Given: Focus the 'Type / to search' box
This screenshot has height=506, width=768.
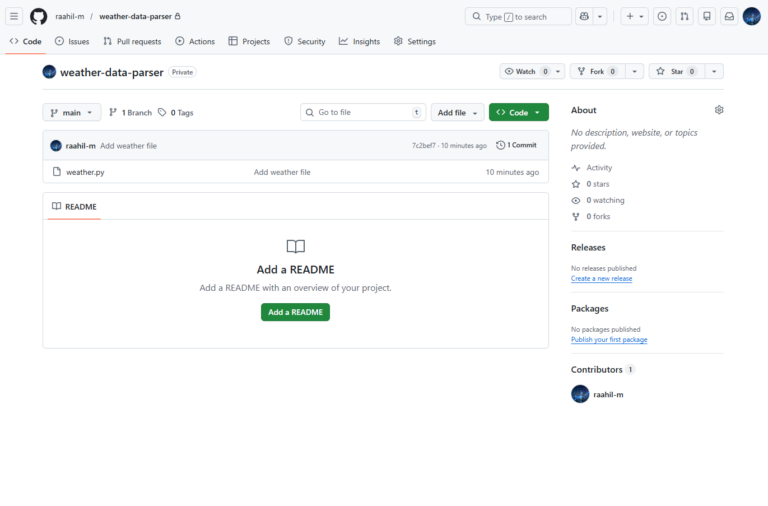Looking at the screenshot, I should pyautogui.click(x=518, y=16).
